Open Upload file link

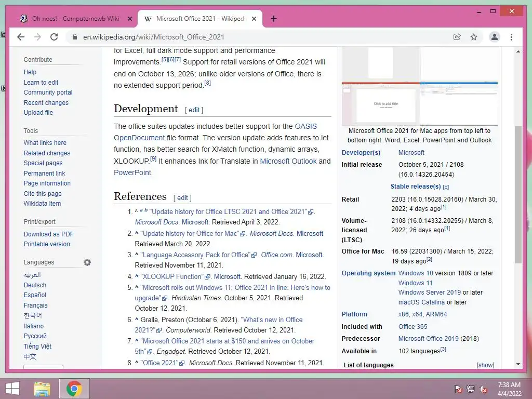(x=38, y=113)
